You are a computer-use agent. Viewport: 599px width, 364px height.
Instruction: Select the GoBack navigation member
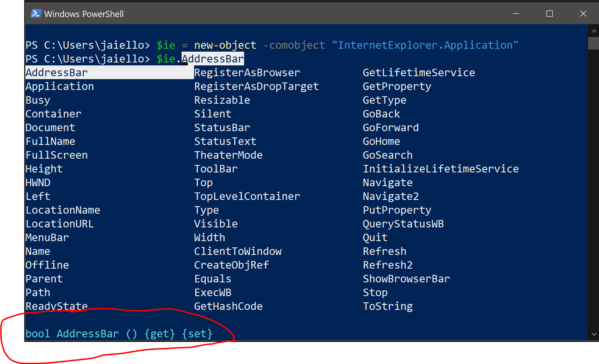click(381, 113)
